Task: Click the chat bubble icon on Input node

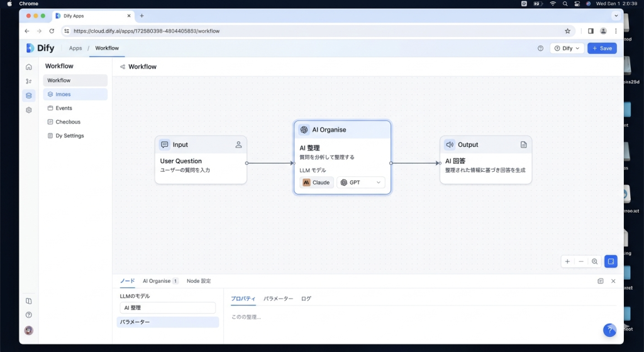Action: [165, 144]
